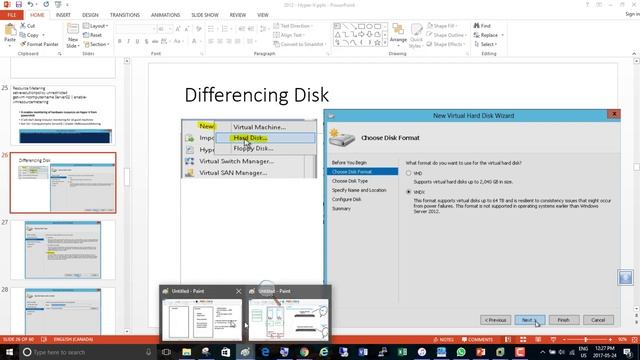640x360 pixels.
Task: Select the second Untitled - Paint preview
Action: pyautogui.click(x=288, y=313)
